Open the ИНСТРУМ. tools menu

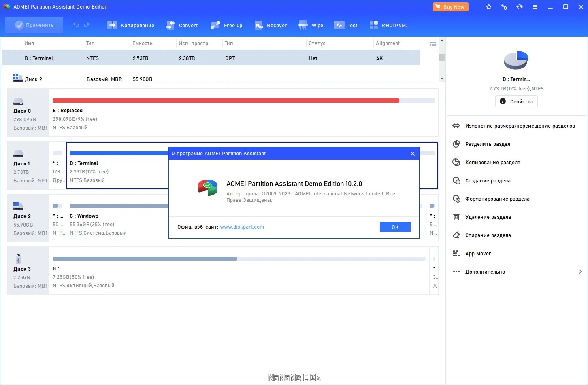pyautogui.click(x=388, y=25)
